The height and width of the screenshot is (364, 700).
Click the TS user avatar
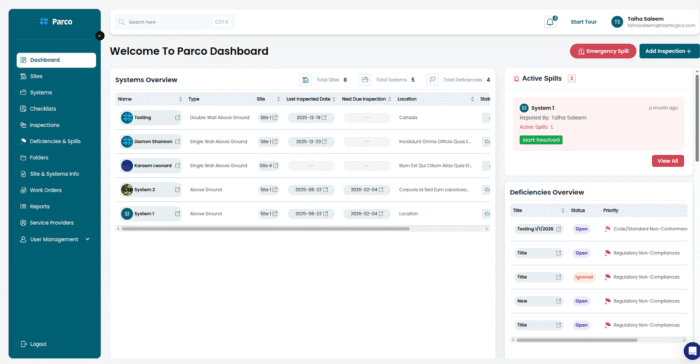(617, 22)
